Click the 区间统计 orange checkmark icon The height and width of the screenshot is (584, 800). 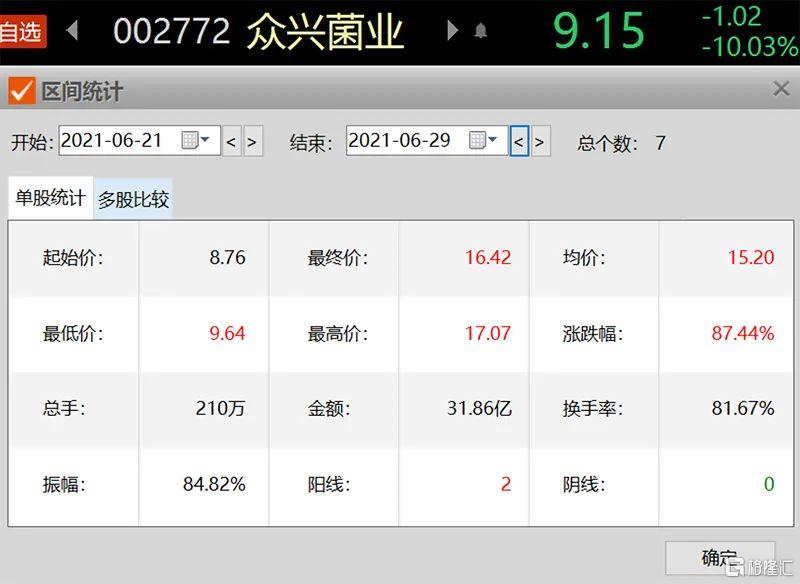21,91
